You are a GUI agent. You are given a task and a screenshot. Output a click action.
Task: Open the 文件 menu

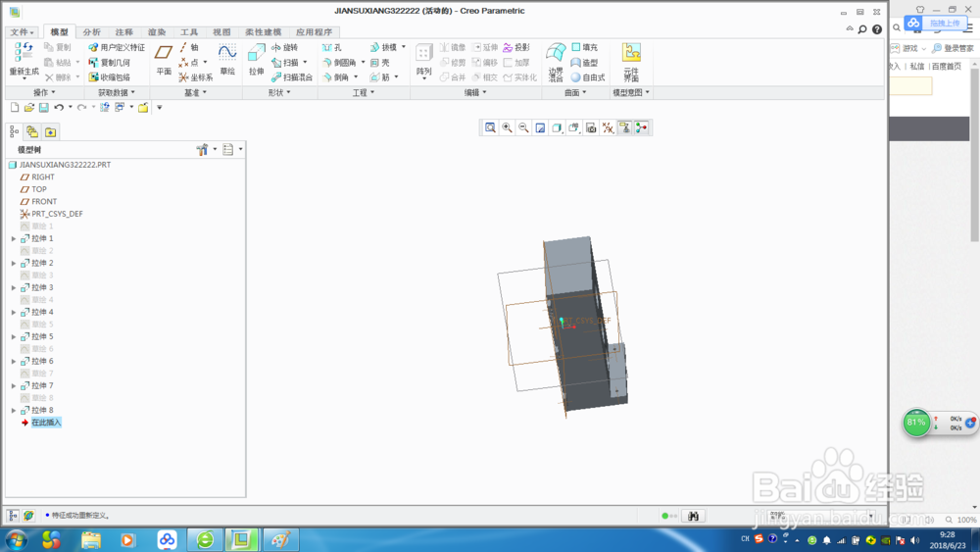click(x=22, y=32)
